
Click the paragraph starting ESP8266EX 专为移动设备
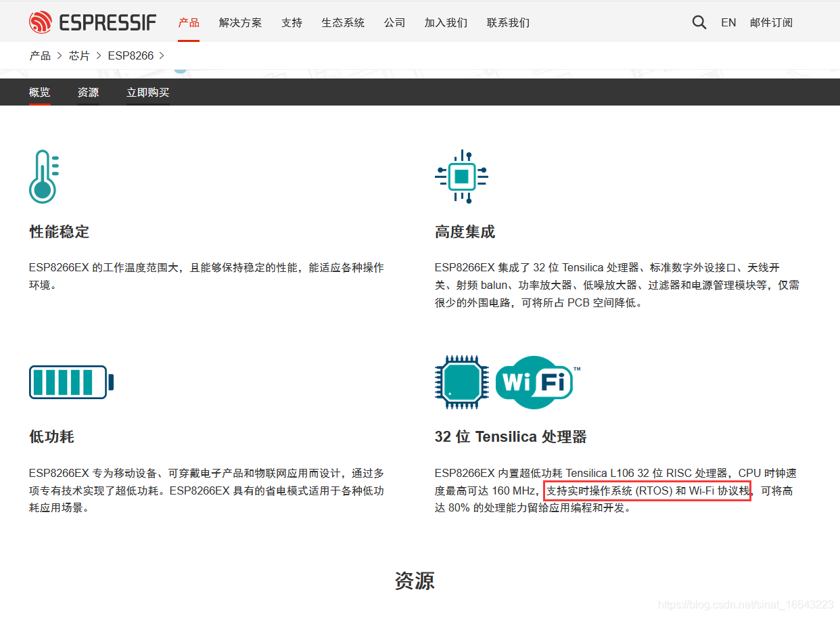pos(206,490)
